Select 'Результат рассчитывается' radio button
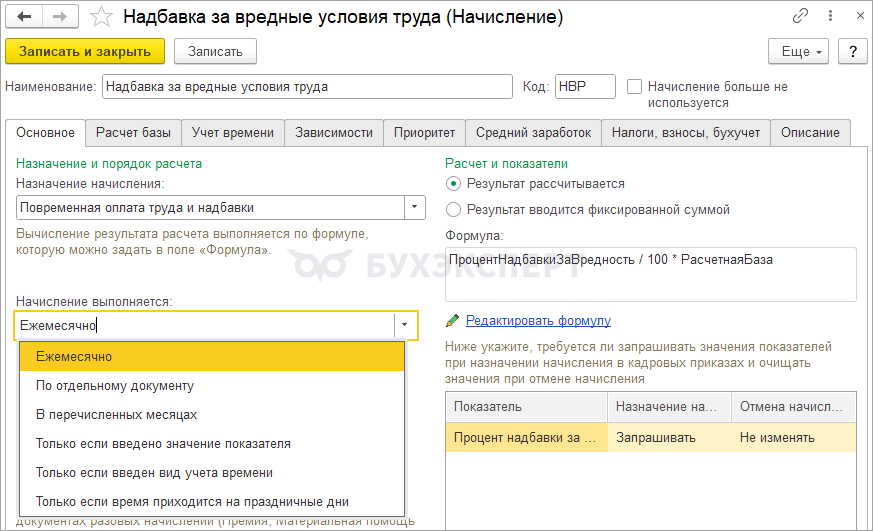 pos(454,184)
